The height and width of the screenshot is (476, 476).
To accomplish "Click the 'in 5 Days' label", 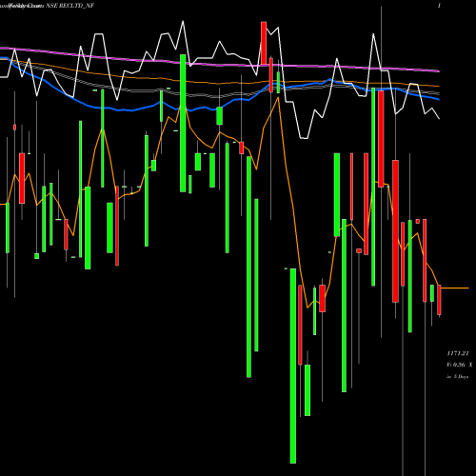I will click(x=458, y=377).
